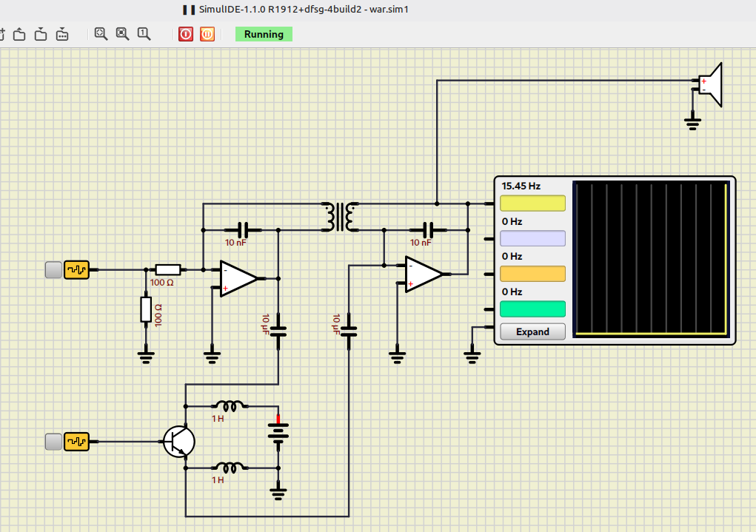
Task: Reset zoom to one-to-one scale
Action: pyautogui.click(x=144, y=34)
